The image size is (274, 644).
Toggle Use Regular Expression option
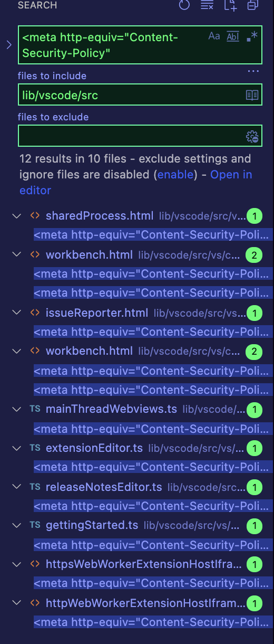251,36
